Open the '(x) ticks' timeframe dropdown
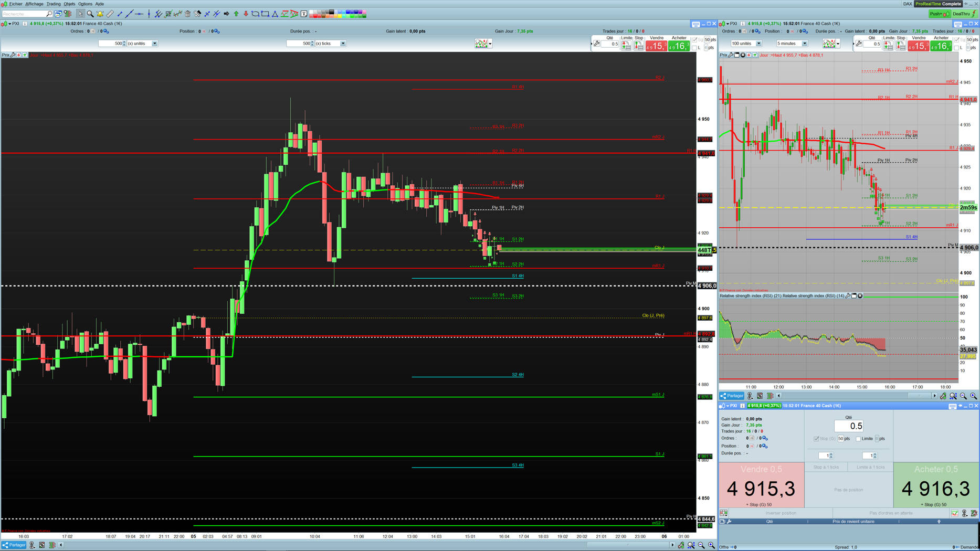Image resolution: width=980 pixels, height=551 pixels. 343,44
